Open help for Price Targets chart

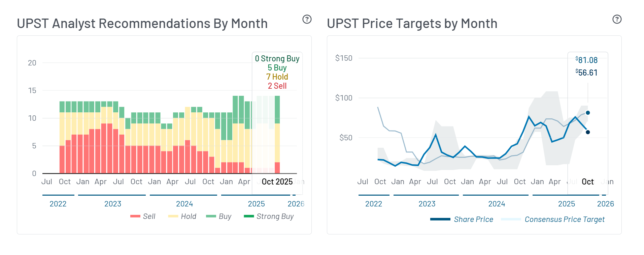tap(617, 19)
